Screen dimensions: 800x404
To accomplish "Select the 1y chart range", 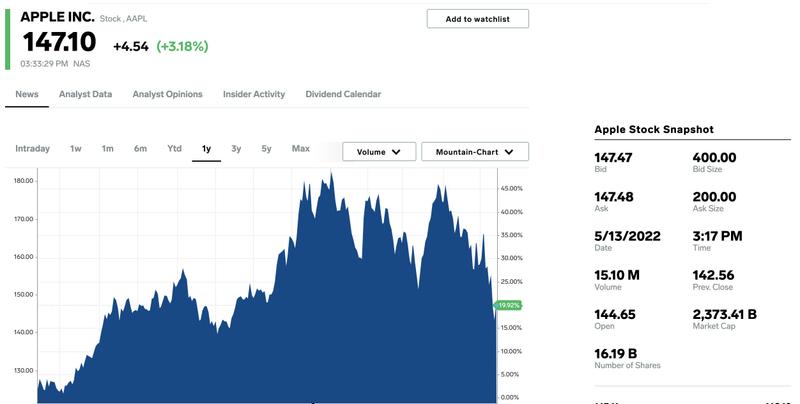I will tap(206, 148).
